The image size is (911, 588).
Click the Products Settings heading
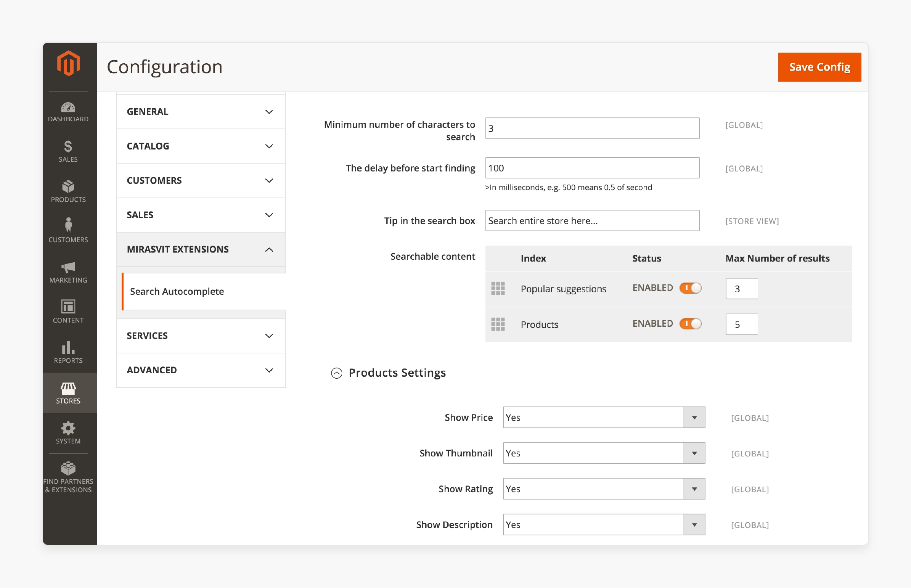point(397,373)
